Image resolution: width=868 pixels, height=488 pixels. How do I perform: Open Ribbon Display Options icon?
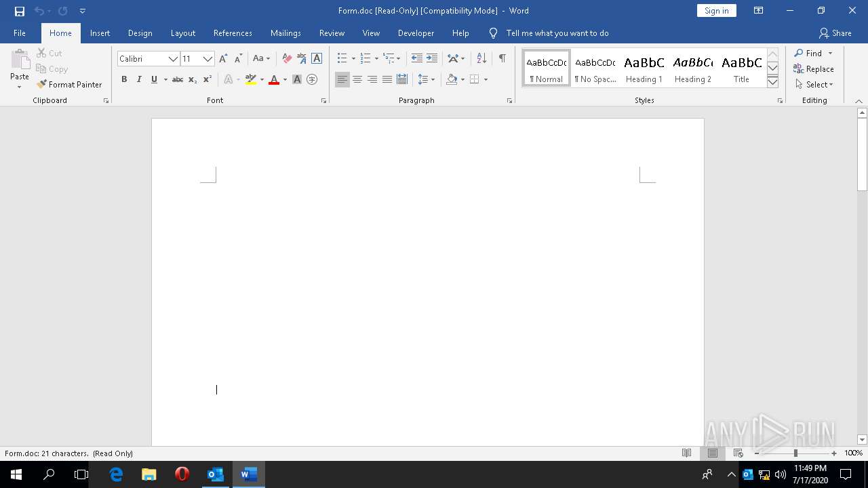coord(759,11)
